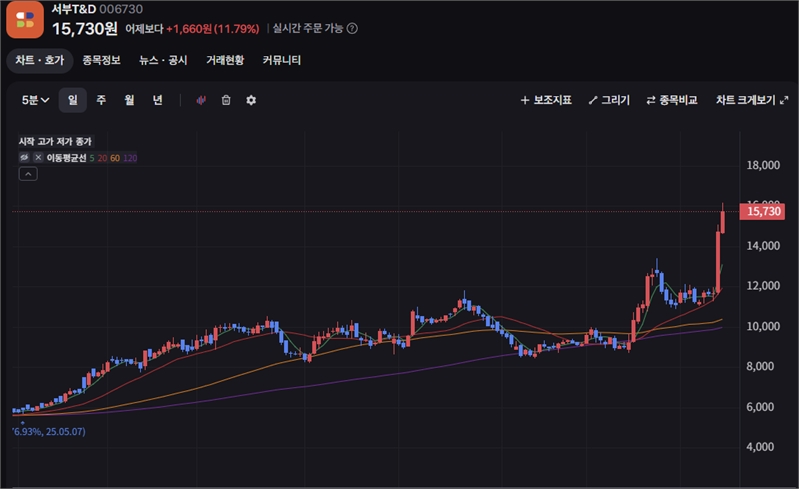Open chart settings gear icon
Image resolution: width=799 pixels, height=489 pixels.
tap(251, 100)
